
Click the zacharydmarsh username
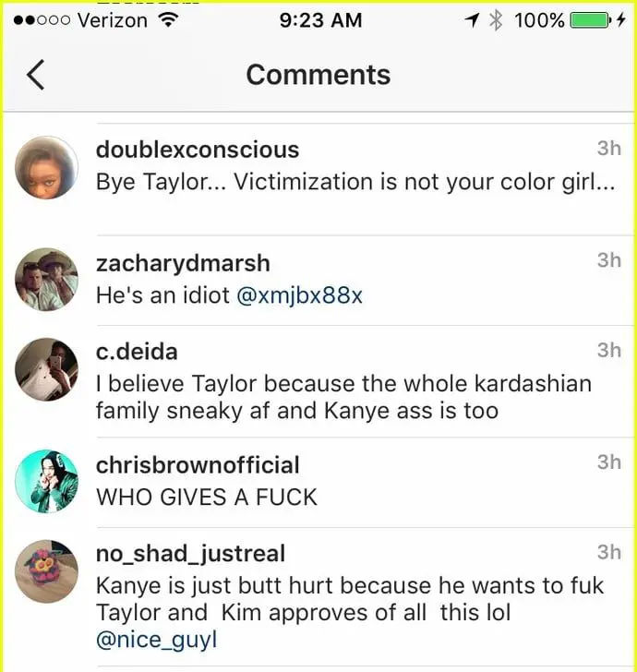tap(183, 263)
